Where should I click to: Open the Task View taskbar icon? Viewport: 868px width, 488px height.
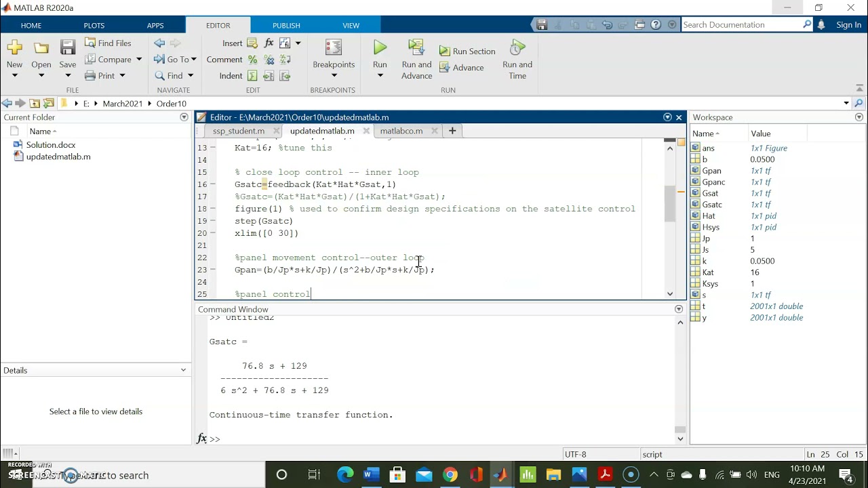[314, 474]
